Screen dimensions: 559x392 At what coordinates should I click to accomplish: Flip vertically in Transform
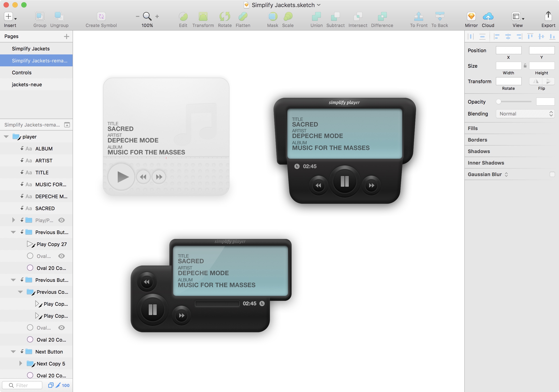tap(548, 81)
